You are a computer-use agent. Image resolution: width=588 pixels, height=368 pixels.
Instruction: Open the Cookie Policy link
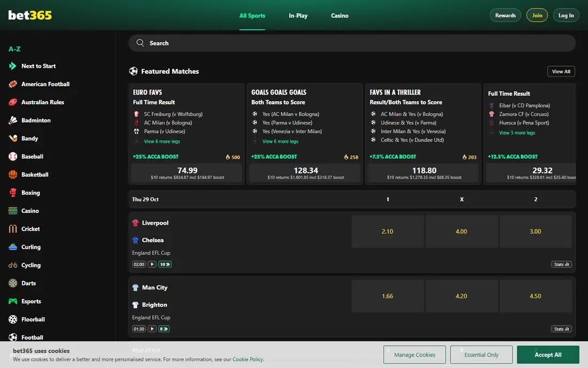[x=247, y=359]
